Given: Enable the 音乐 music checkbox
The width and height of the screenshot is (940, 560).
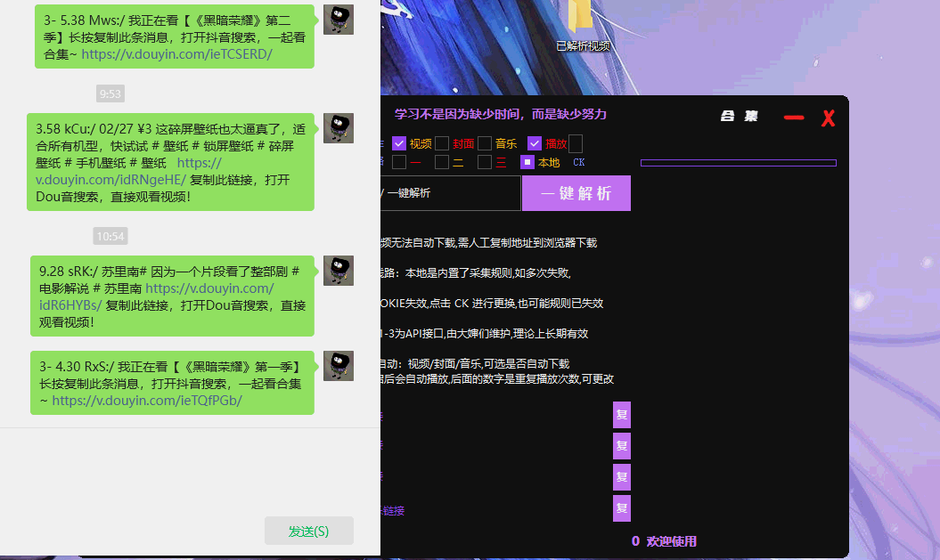Looking at the screenshot, I should [484, 143].
